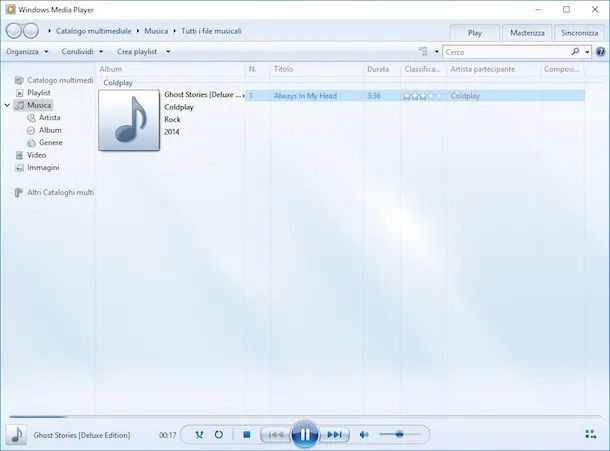This screenshot has height=451, width=610.
Task: Click Catalogo multimediale in breadcrumb
Action: click(94, 31)
